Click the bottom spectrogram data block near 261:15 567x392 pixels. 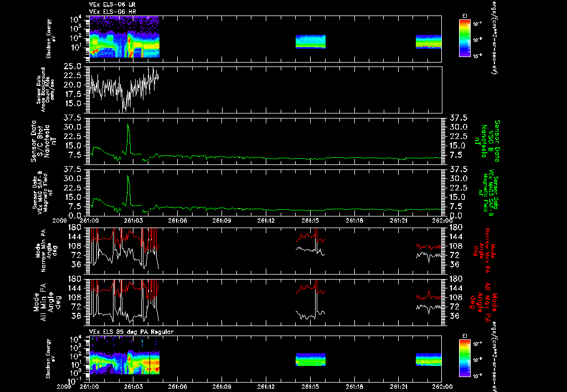[311, 360]
